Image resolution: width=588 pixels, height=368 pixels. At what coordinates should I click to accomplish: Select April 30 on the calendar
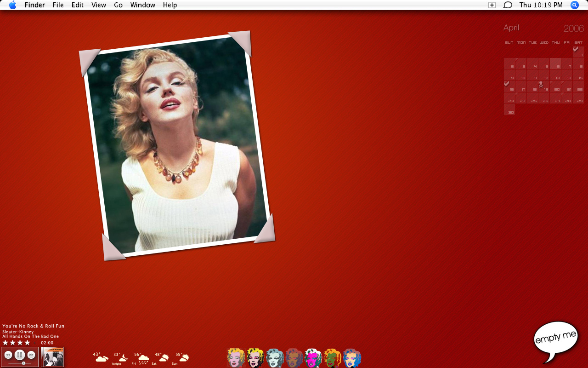pos(509,109)
